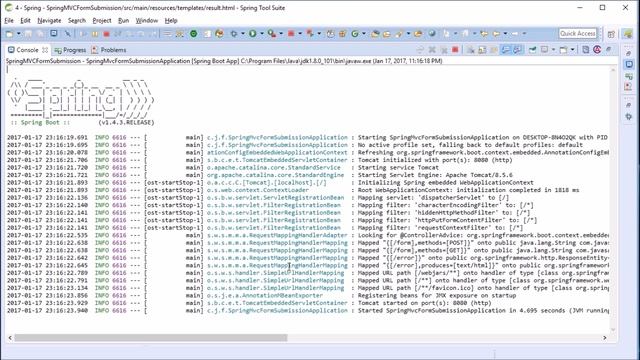Expand the Debug launch dropdown arrow
The width and height of the screenshot is (640, 360).
(x=243, y=34)
